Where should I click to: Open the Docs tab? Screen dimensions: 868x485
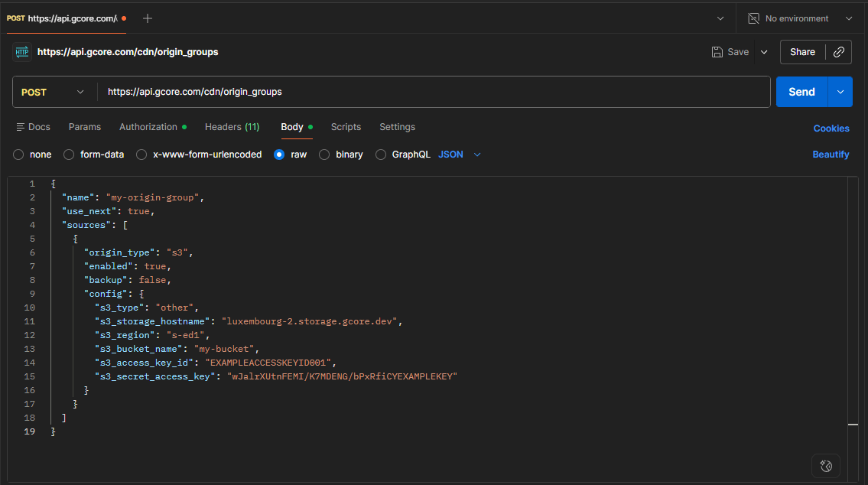click(33, 127)
